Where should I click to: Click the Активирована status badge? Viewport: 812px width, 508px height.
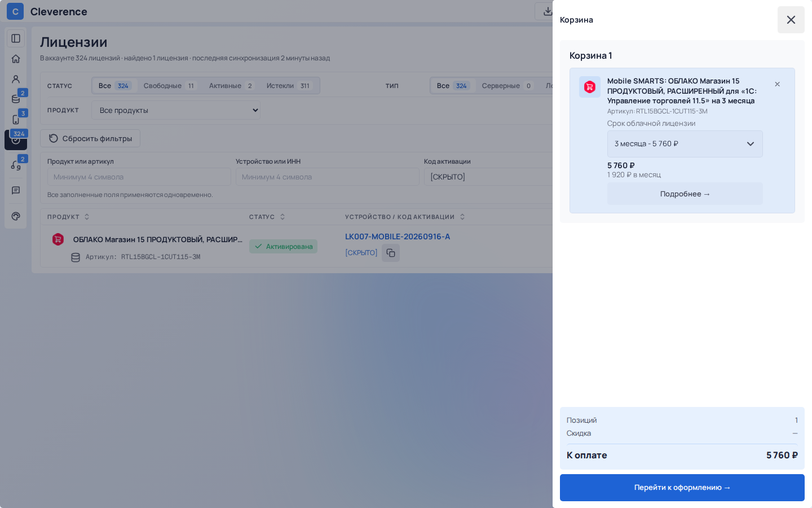283,247
